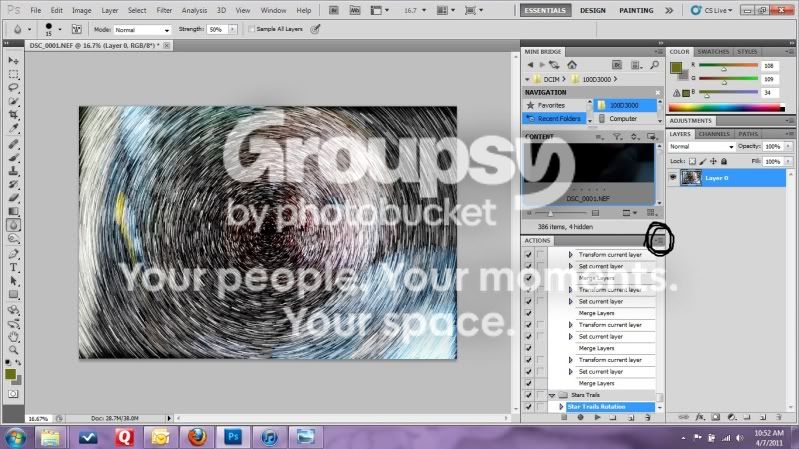This screenshot has width=799, height=449.
Task: Open the Layer menu
Action: 110,10
